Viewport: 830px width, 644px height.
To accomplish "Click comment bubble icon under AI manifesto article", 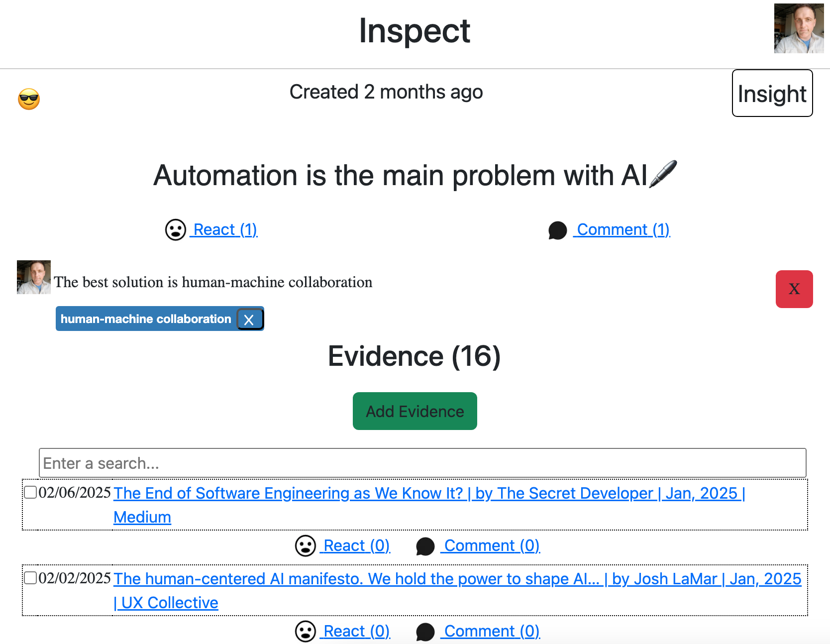I will point(425,632).
